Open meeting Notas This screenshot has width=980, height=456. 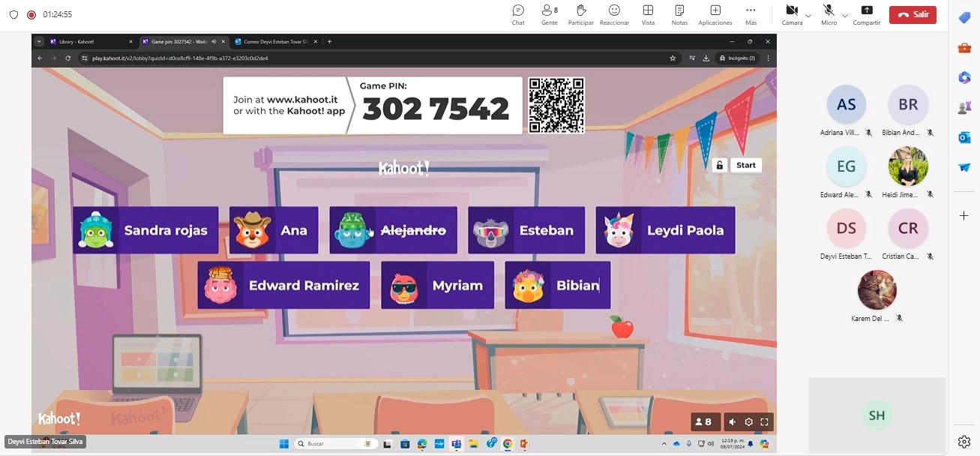679,14
